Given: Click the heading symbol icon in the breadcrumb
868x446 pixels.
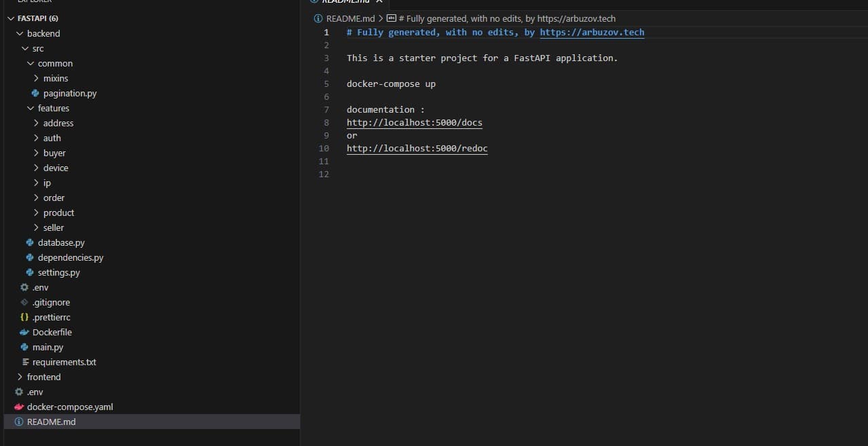Looking at the screenshot, I should click(392, 18).
